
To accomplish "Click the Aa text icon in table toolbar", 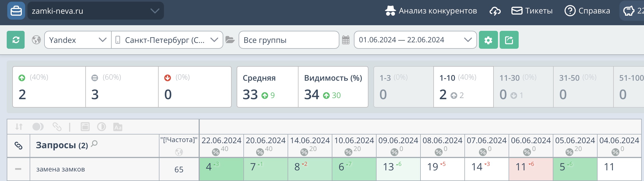I will tap(118, 127).
